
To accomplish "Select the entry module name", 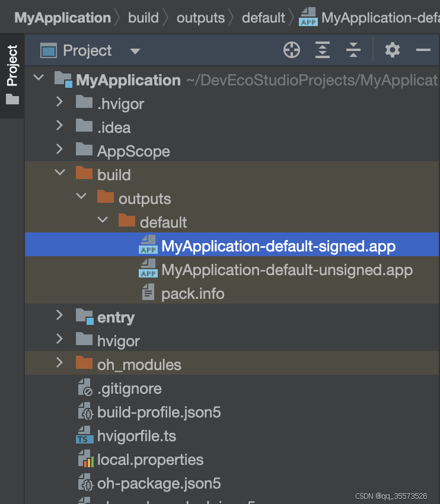I will [x=116, y=318].
